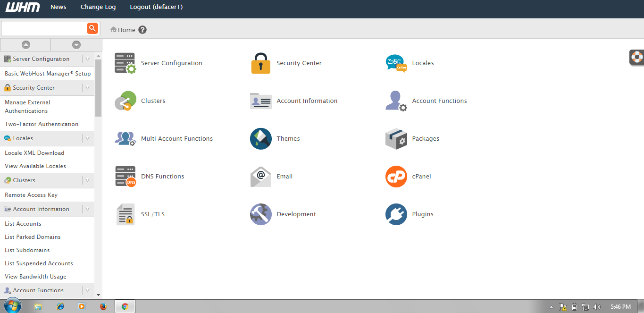Open List Accounts in the sidebar

pos(23,224)
